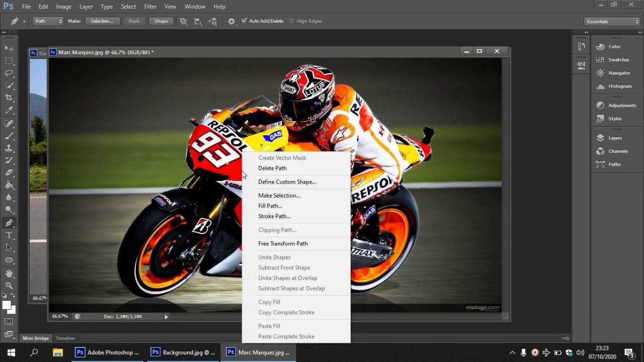Open the Filter menu
This screenshot has width=644, height=362.
[x=150, y=7]
